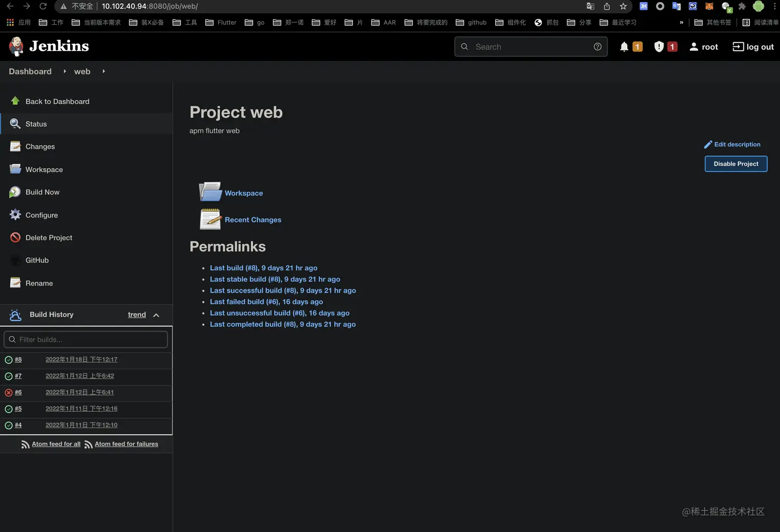This screenshot has width=780, height=532.
Task: Open the Last stable build (#8) permalink
Action: point(275,279)
